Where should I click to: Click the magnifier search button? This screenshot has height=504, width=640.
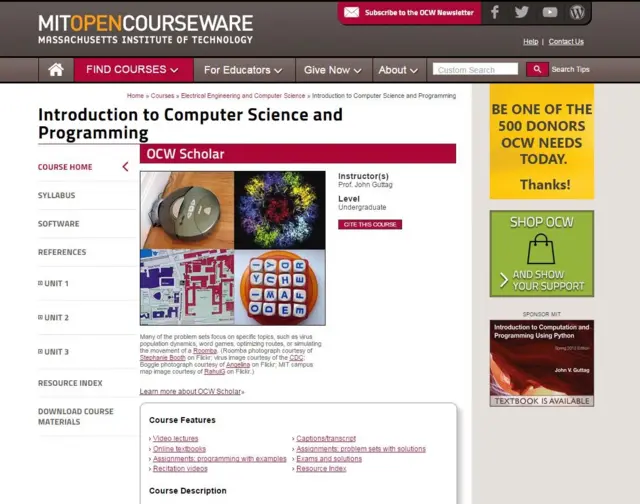(x=537, y=69)
